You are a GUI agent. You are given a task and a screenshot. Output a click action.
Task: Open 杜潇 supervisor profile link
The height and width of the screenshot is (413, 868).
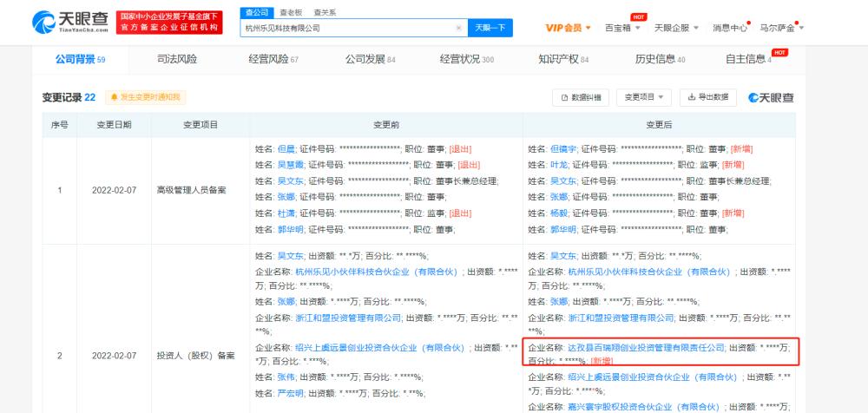pyautogui.click(x=286, y=213)
